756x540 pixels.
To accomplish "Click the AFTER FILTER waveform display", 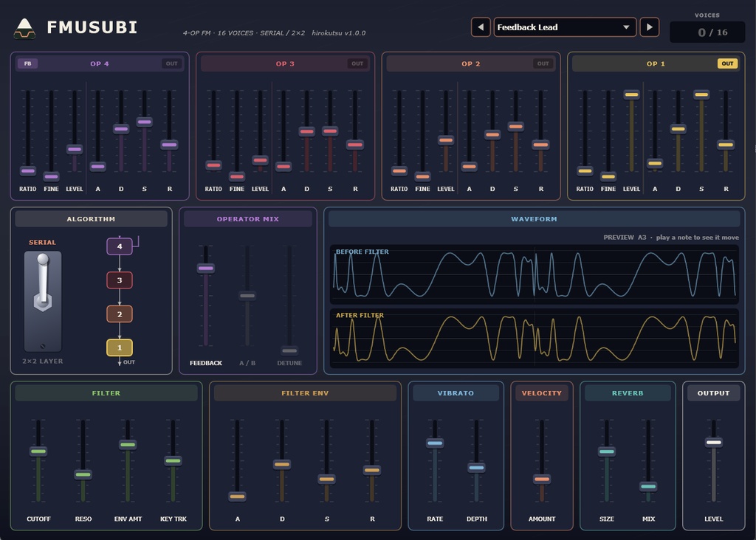I will [535, 338].
